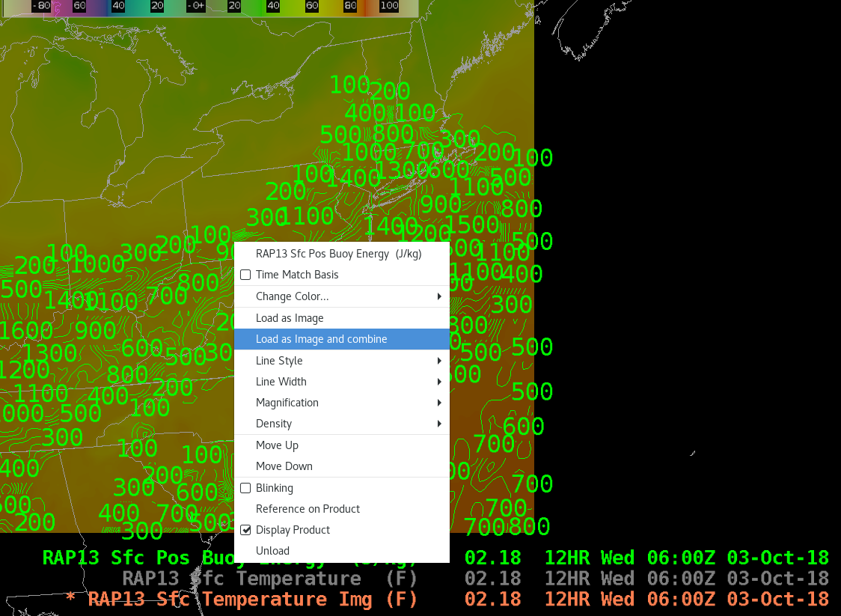Choose Reference on Product
841x616 pixels.
tap(342, 509)
